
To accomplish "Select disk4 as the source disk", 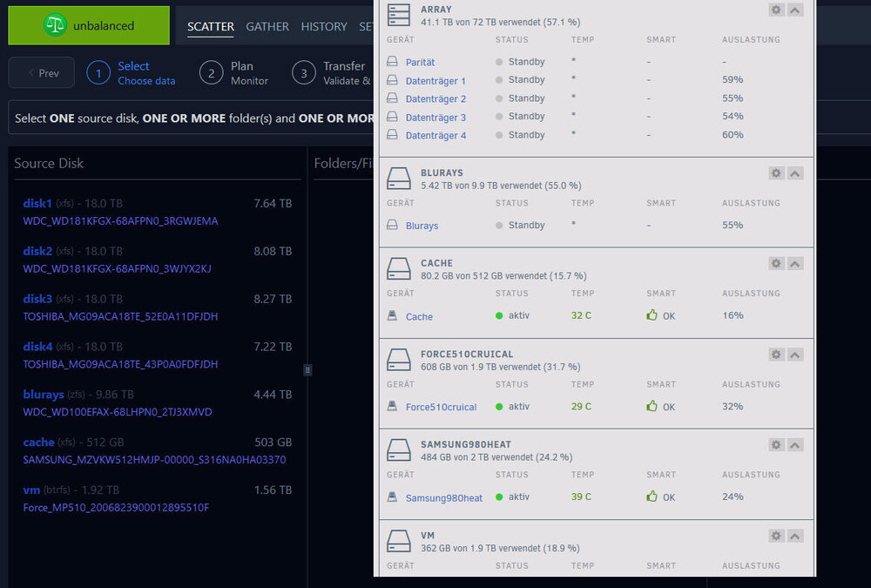I will click(x=157, y=355).
